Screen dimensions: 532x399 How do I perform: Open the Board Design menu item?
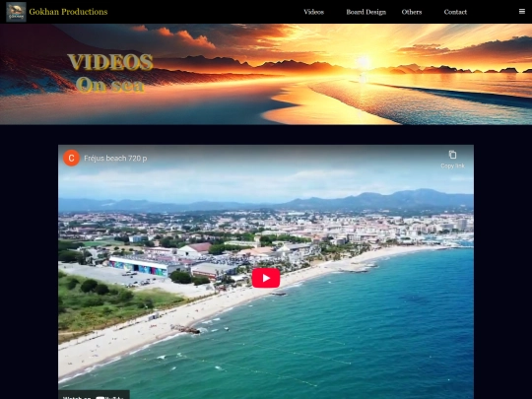click(366, 12)
